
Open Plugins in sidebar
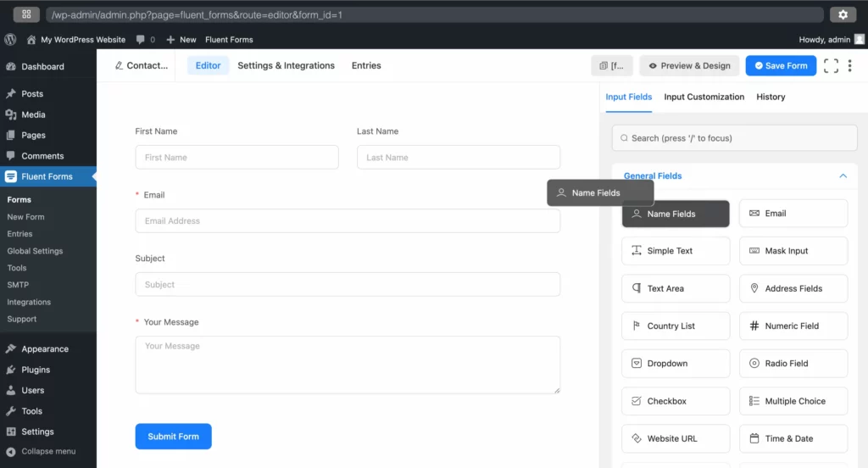pyautogui.click(x=48, y=370)
